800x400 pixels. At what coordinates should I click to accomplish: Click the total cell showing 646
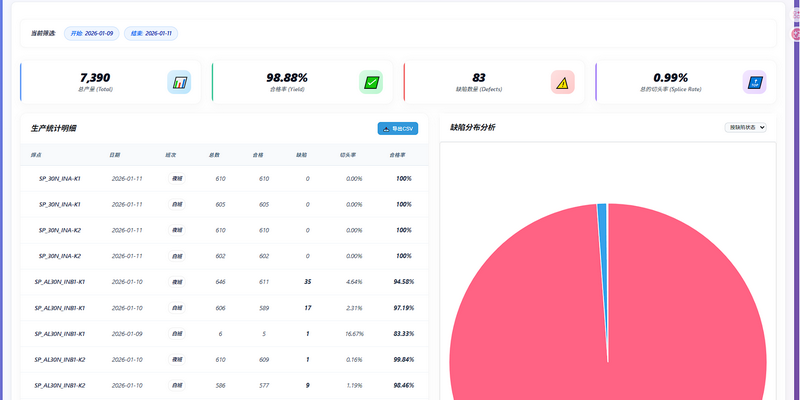tap(220, 282)
